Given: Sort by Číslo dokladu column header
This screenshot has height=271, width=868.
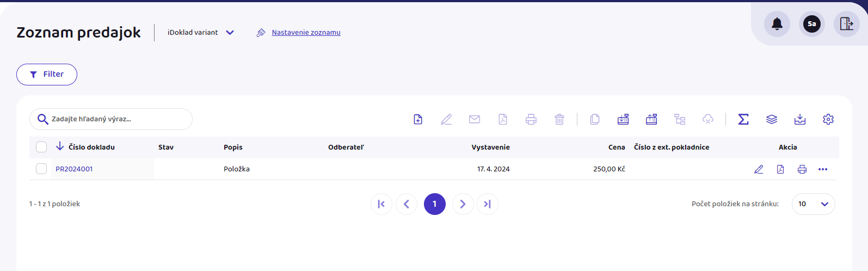Looking at the screenshot, I should coord(91,147).
